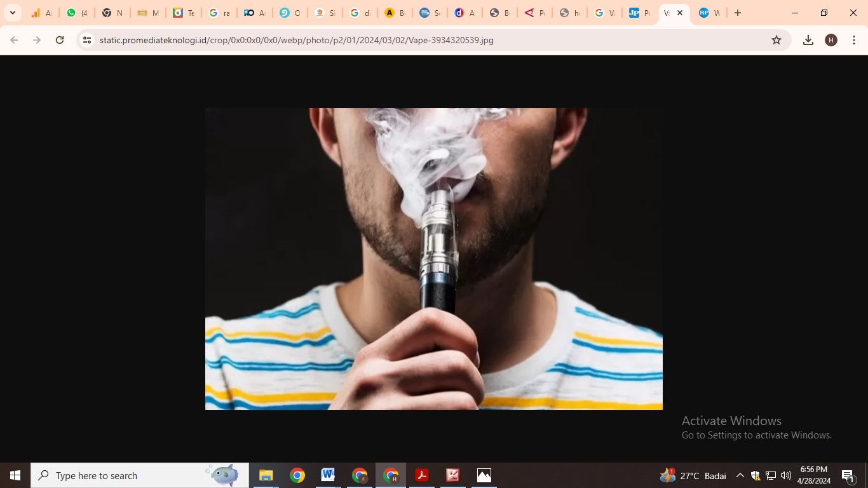Switch to the blue swirl 'O' tab
868x488 pixels.
click(290, 13)
